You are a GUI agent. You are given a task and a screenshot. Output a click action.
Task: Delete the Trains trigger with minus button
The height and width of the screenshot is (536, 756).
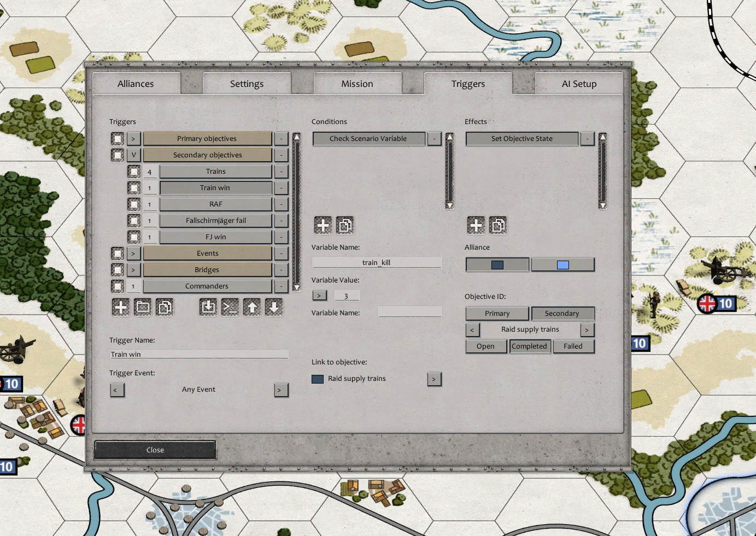pos(281,172)
